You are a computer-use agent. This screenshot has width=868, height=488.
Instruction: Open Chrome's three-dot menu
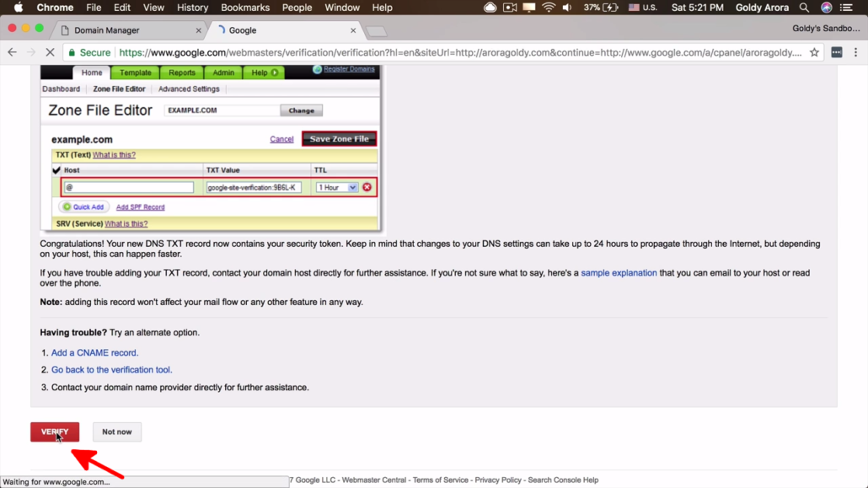pos(856,52)
